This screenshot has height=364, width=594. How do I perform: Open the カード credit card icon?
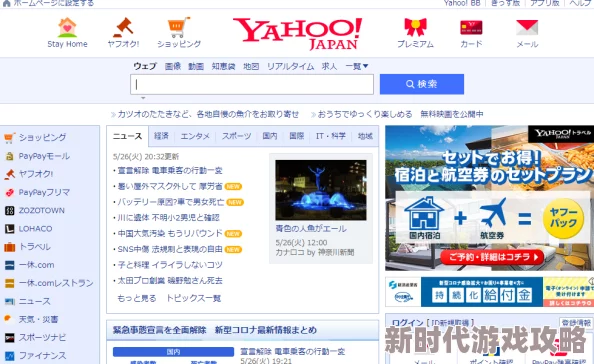(x=471, y=28)
